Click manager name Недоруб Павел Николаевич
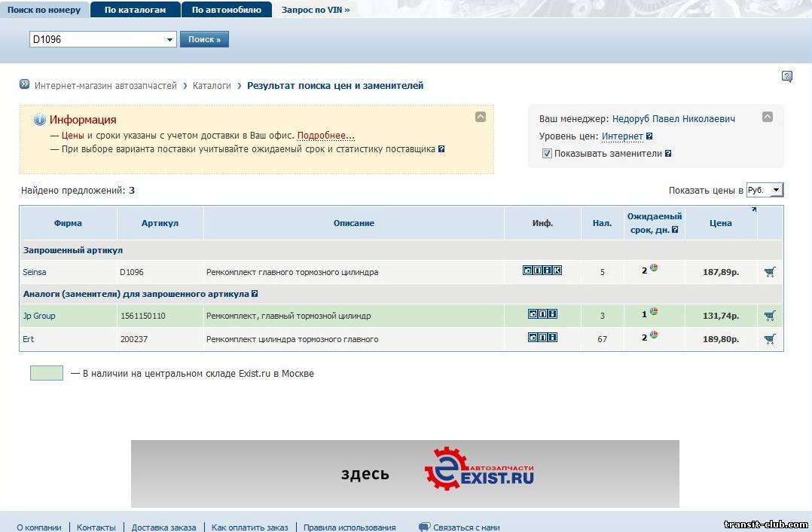The image size is (812, 532). coord(673,119)
